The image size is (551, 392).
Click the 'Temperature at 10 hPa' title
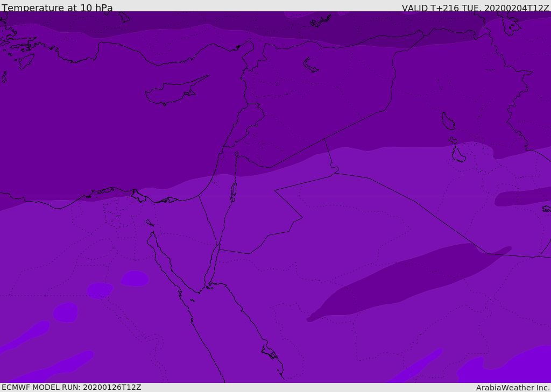pos(57,8)
